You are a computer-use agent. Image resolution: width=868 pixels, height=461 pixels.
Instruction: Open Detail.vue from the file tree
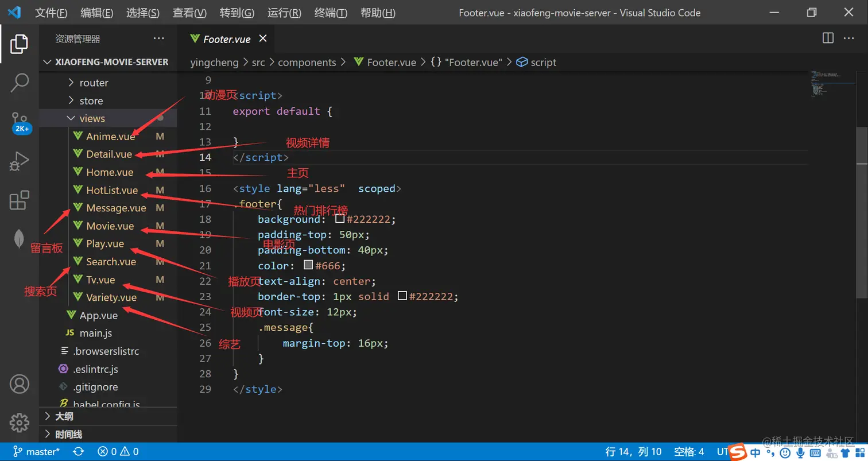pos(109,154)
